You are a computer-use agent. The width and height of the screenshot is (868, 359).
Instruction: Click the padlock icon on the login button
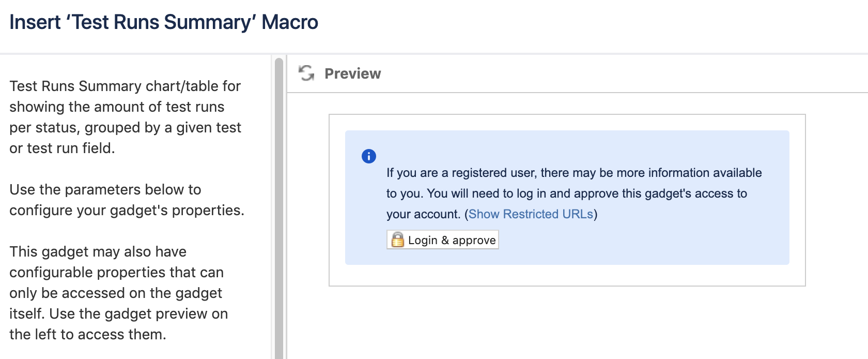pos(397,240)
